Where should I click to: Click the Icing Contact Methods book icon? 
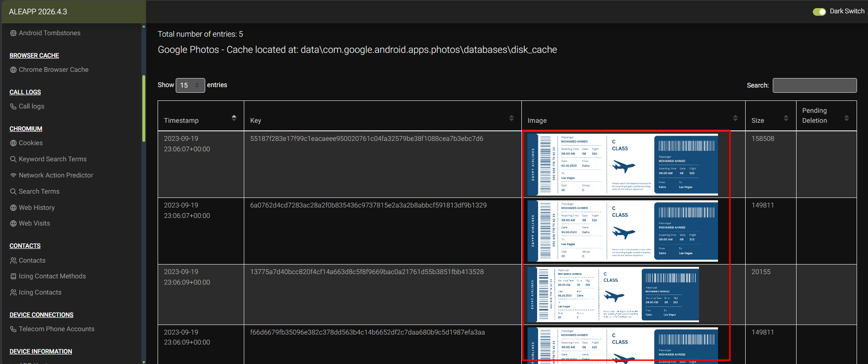13,276
